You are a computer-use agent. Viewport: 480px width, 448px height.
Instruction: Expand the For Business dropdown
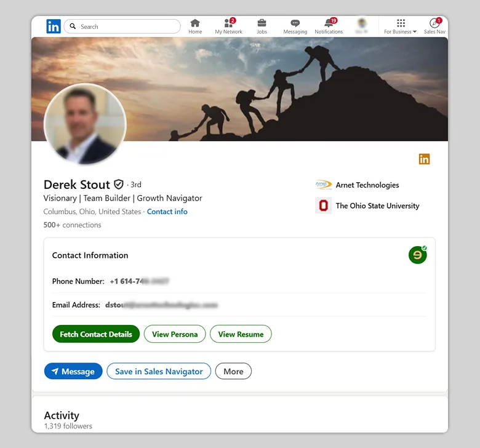click(401, 26)
